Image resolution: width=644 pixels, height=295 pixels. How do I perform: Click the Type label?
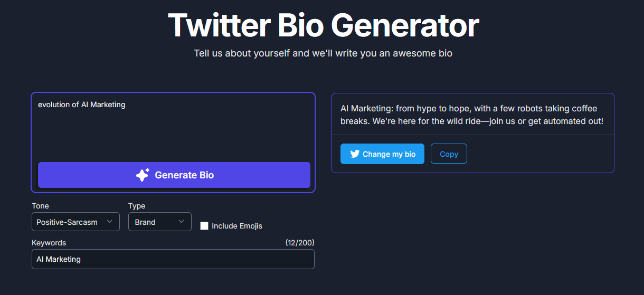137,206
